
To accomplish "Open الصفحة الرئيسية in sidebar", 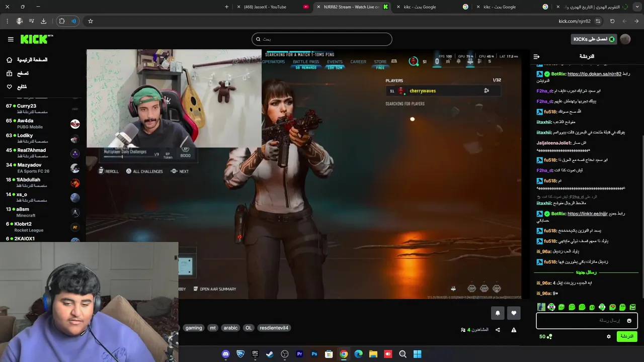I will (x=26, y=60).
